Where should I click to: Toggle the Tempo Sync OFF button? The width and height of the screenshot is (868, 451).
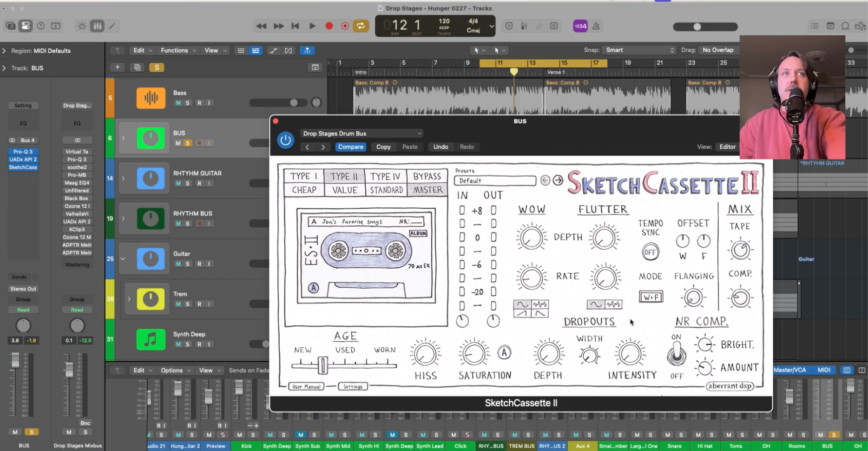click(x=650, y=252)
